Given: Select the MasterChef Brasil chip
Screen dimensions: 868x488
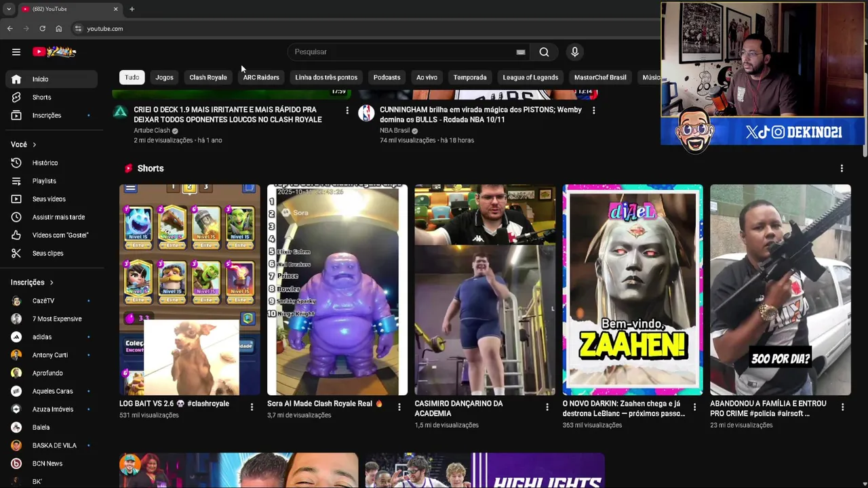Looking at the screenshot, I should [x=600, y=77].
